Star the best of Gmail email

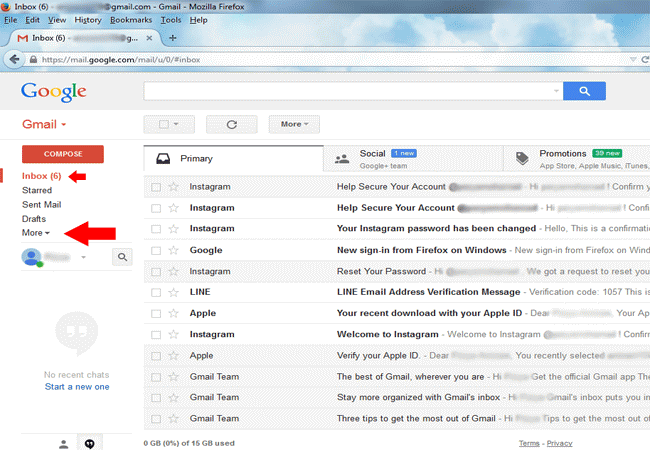click(174, 377)
